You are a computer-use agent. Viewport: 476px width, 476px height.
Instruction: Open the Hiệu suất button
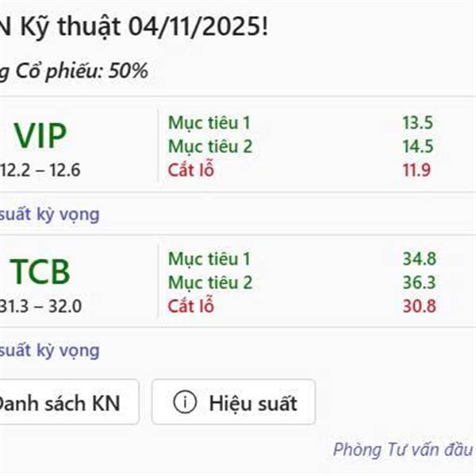tap(234, 402)
